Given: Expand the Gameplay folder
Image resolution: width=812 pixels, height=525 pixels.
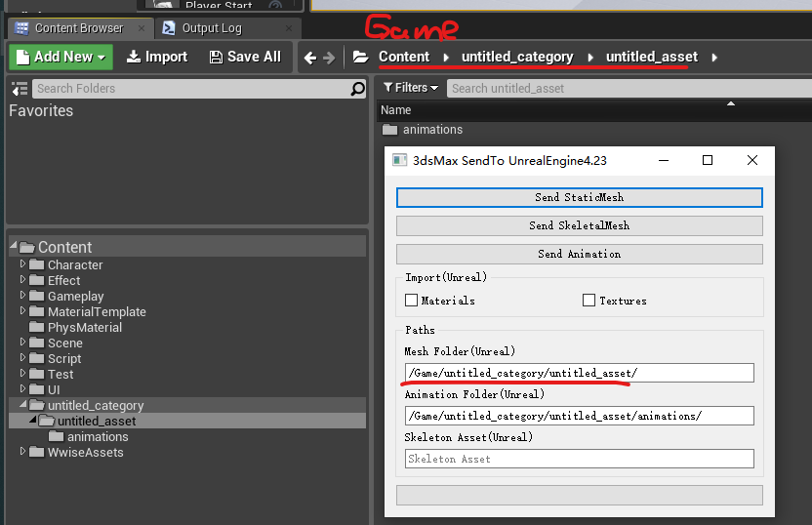Looking at the screenshot, I should 22,295.
